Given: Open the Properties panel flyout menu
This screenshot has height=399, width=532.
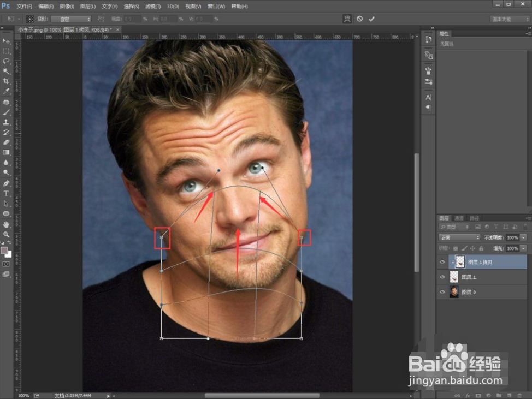Looking at the screenshot, I should [x=528, y=33].
